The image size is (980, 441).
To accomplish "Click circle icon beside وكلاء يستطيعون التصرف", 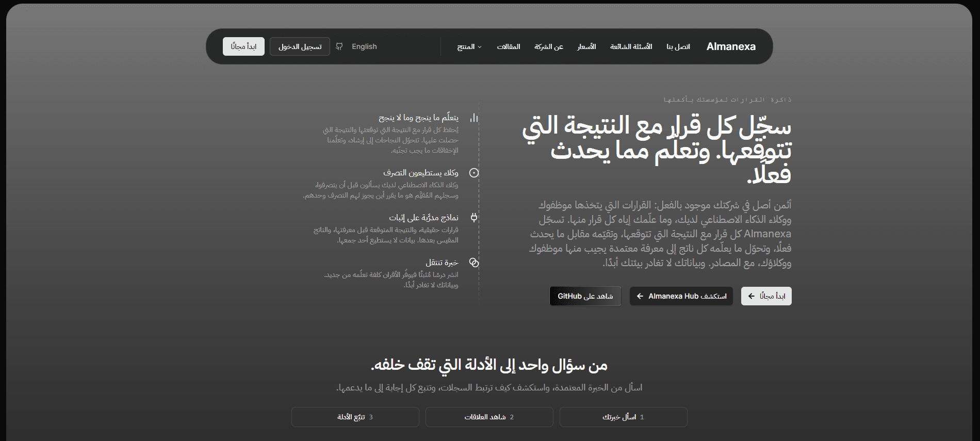I will pyautogui.click(x=474, y=173).
